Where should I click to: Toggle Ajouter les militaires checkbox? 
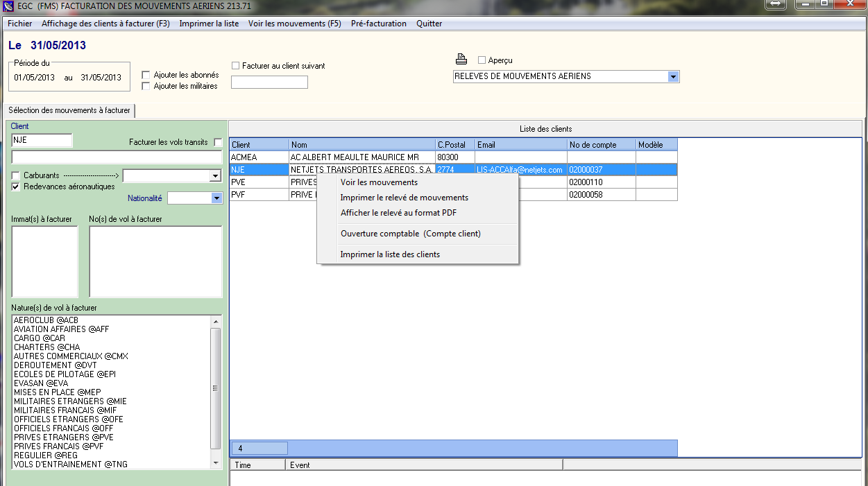146,86
